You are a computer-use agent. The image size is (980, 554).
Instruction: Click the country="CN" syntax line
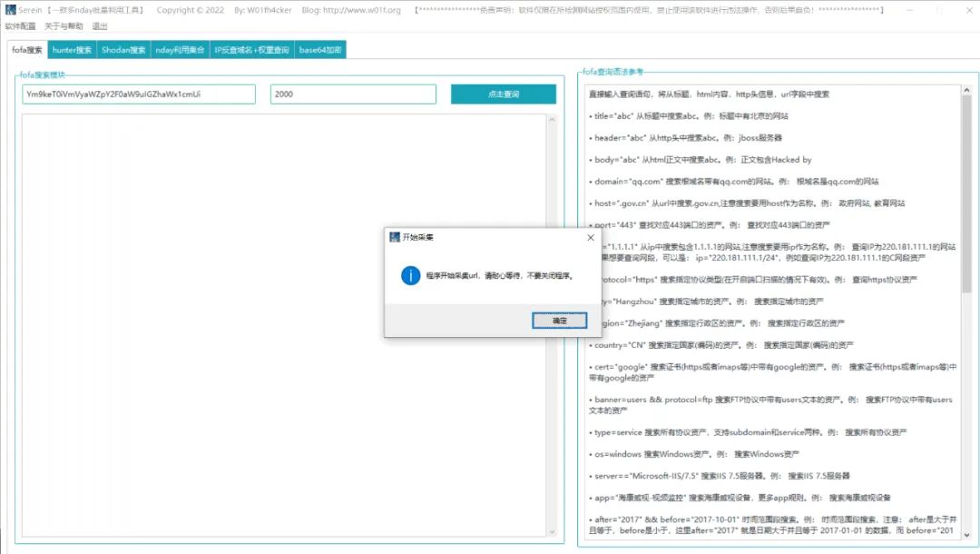click(720, 345)
